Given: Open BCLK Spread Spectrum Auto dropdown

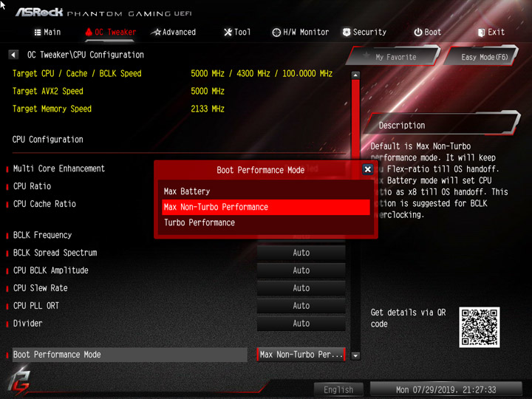Looking at the screenshot, I should [301, 253].
